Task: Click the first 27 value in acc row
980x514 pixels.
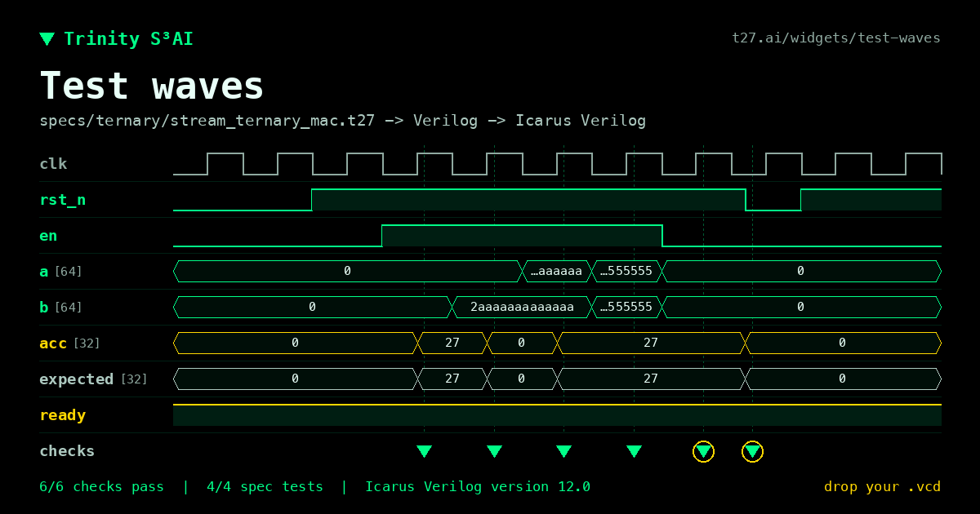Action: (452, 343)
